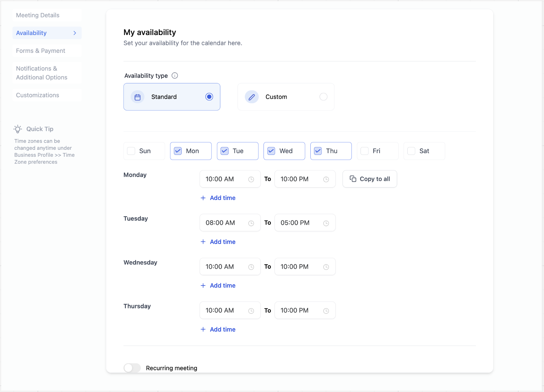This screenshot has width=544, height=392.
Task: Open Notifications & Additional Options
Action: [x=47, y=73]
